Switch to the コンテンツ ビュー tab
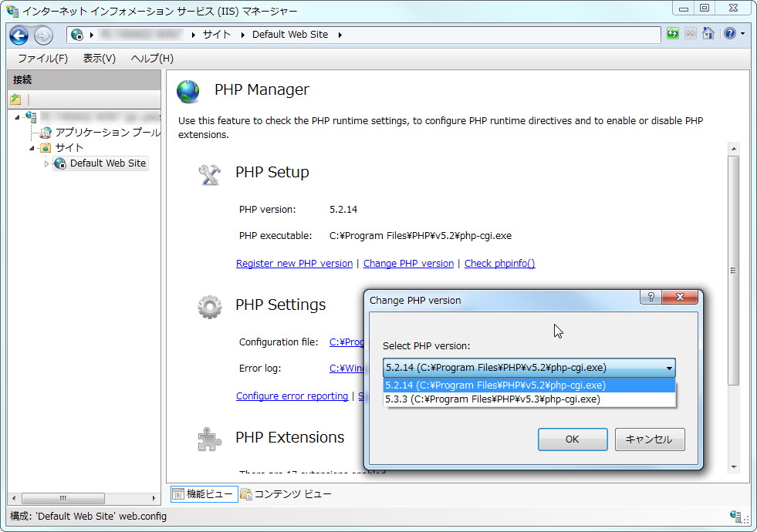Image resolution: width=757 pixels, height=532 pixels. coord(287,493)
